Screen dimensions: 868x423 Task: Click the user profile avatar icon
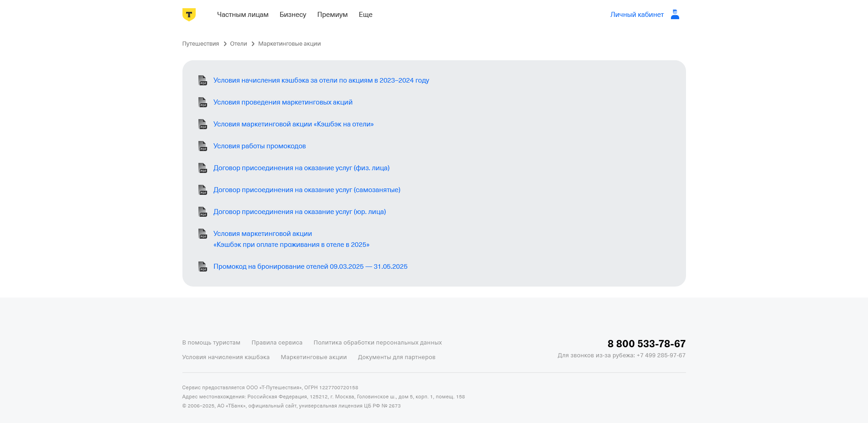[675, 15]
